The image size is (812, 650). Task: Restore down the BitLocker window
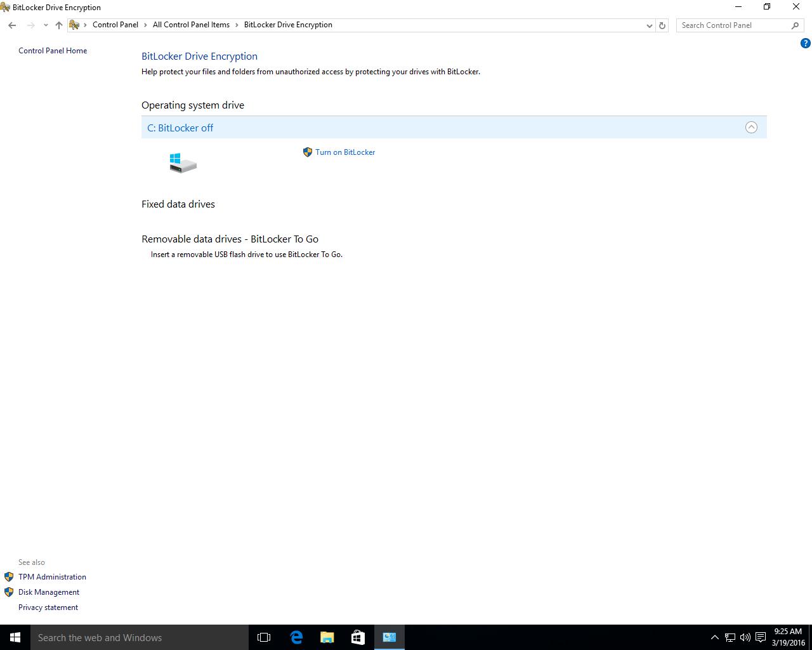767,7
